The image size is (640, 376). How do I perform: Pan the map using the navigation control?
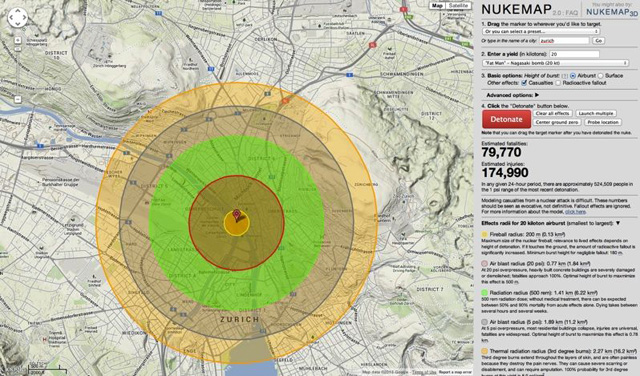(x=17, y=18)
